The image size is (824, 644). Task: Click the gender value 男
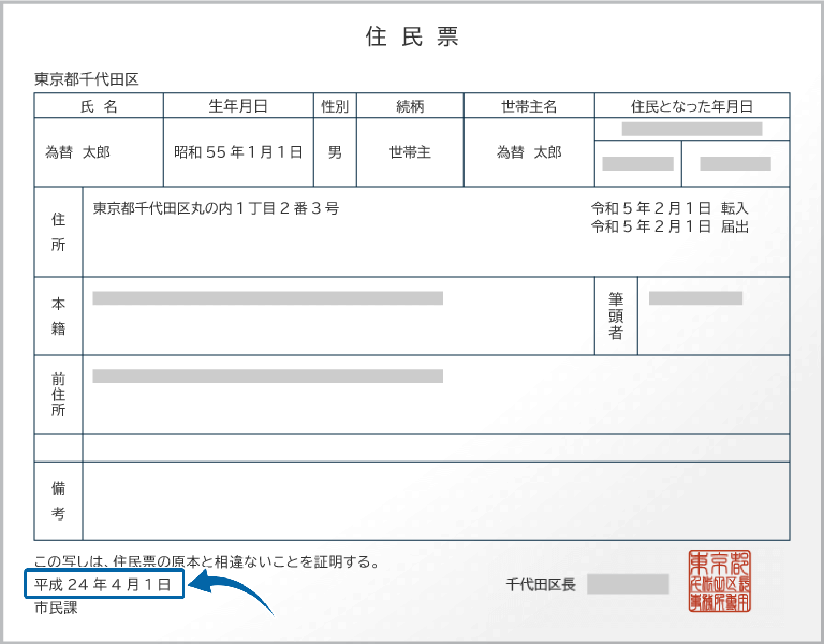[335, 152]
